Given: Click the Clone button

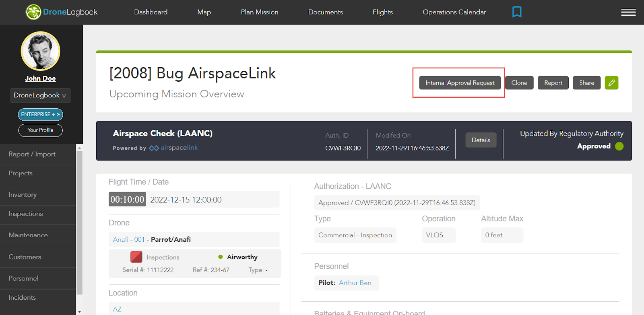Looking at the screenshot, I should tap(519, 83).
